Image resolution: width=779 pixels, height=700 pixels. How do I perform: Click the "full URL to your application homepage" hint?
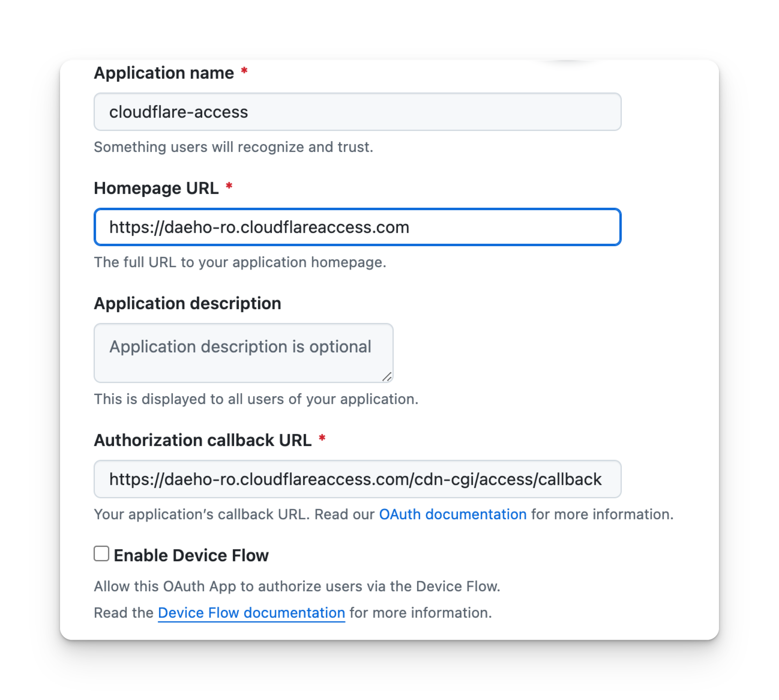[240, 263]
